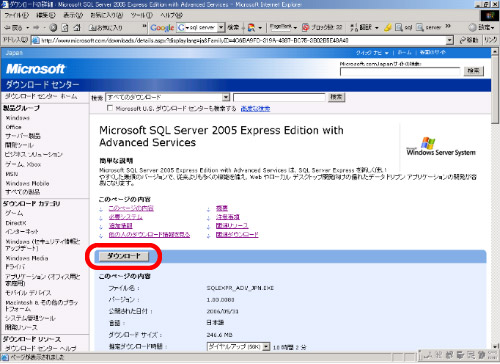This screenshot has height=364, width=500.
Task: Expand the 翻訳 translate dropdown arrow
Action: (x=377, y=28)
